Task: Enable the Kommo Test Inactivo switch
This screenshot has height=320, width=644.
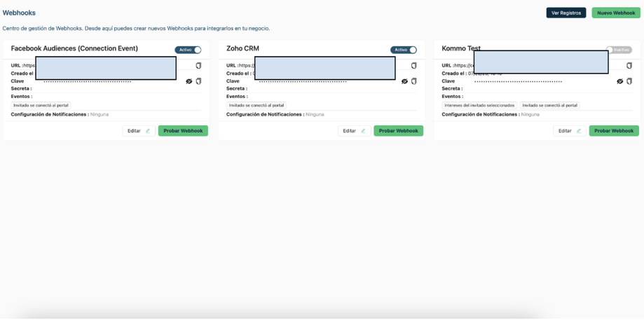Action: click(619, 50)
